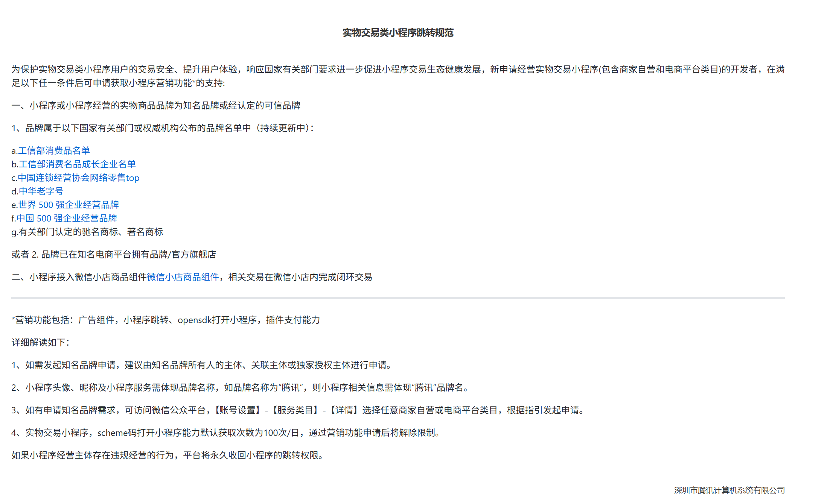Image resolution: width=821 pixels, height=504 pixels.
Task: Click item 4 about the scheme码 100次/日 limit
Action: coord(226,433)
